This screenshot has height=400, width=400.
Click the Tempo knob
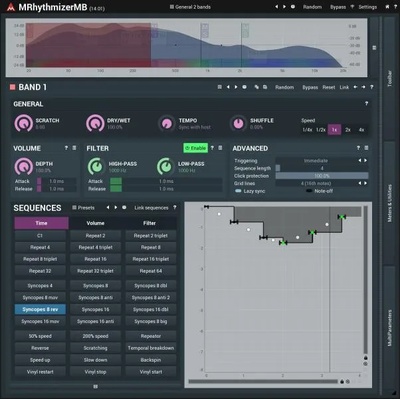pyautogui.click(x=167, y=124)
